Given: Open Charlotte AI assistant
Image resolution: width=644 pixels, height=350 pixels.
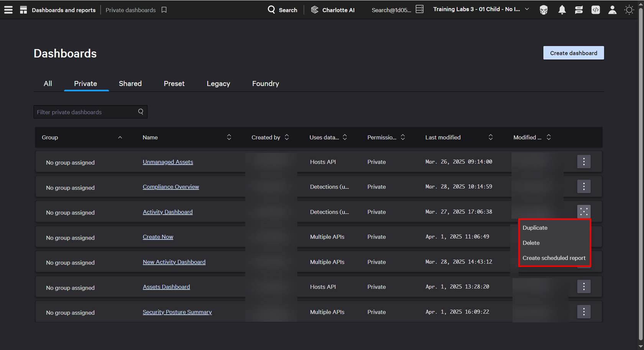Looking at the screenshot, I should coord(333,10).
